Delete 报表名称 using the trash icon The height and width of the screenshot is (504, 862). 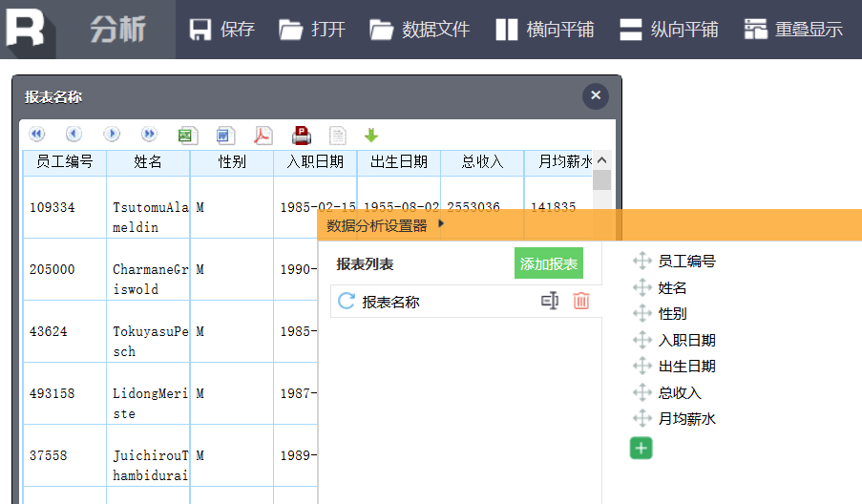[x=580, y=302]
